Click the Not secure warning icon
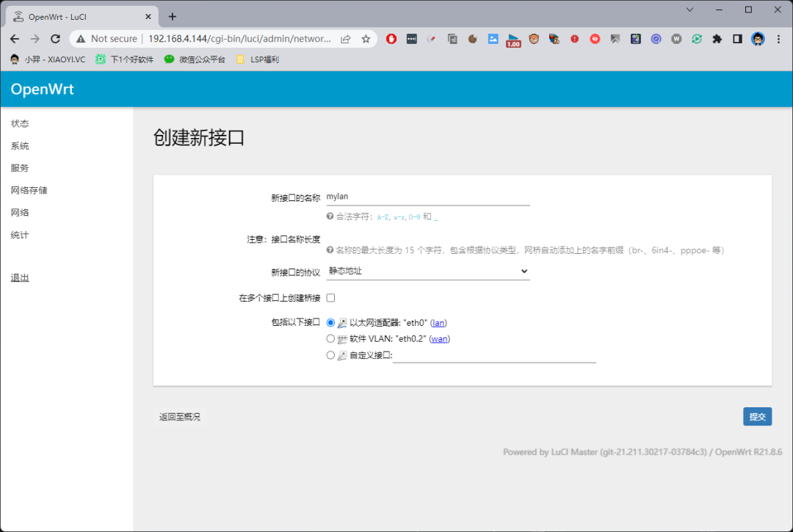The height and width of the screenshot is (532, 793). 81,39
